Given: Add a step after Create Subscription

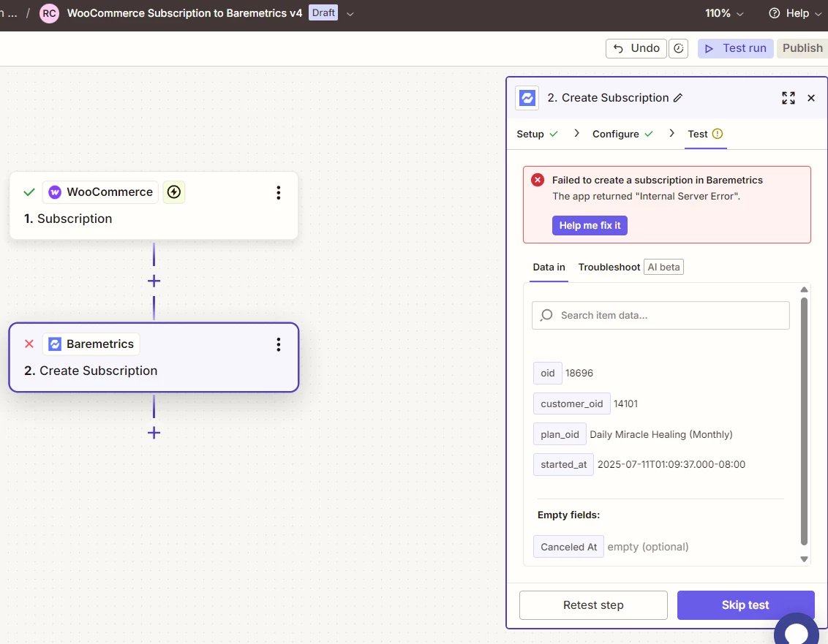Looking at the screenshot, I should click(x=154, y=433).
